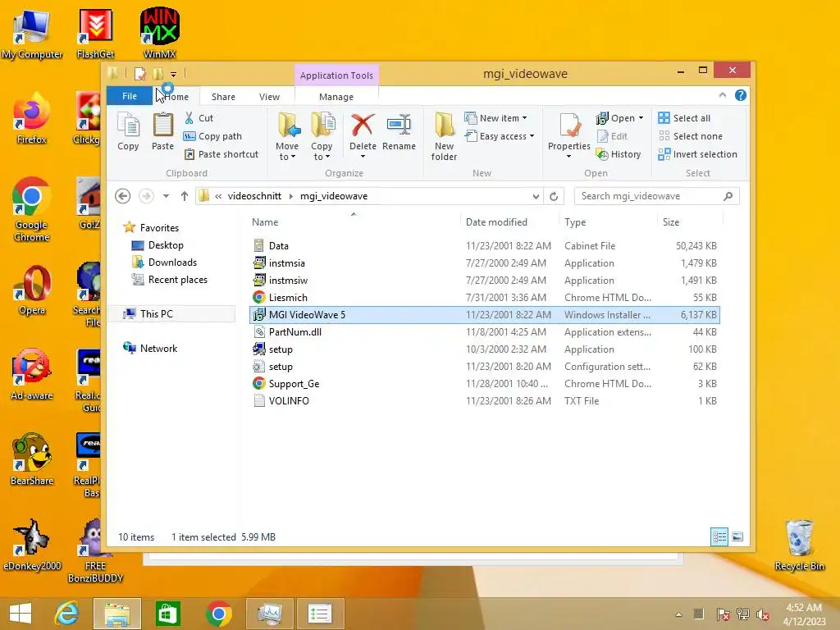Expand the Delete options arrow

click(x=363, y=157)
